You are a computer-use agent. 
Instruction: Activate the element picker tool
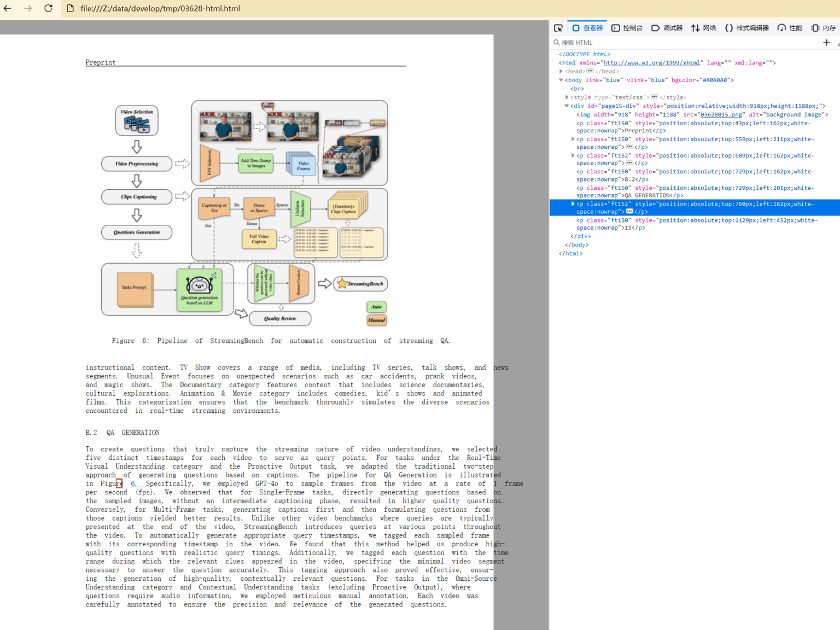click(558, 28)
